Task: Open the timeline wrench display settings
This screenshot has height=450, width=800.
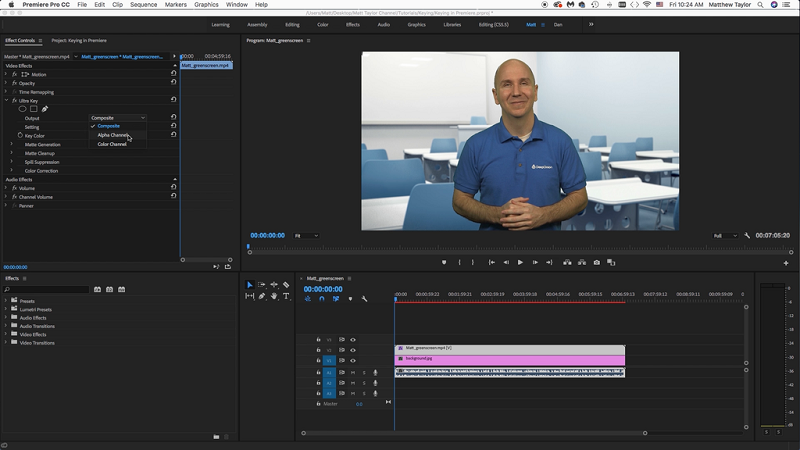Action: [364, 298]
